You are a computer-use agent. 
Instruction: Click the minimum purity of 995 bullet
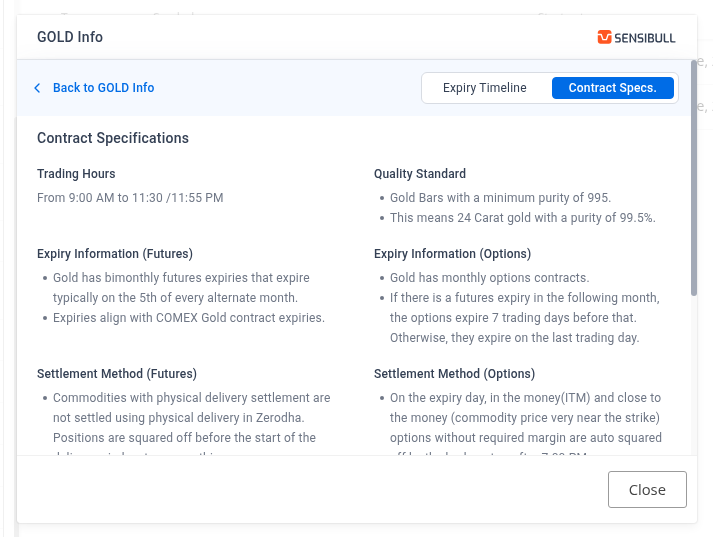500,198
